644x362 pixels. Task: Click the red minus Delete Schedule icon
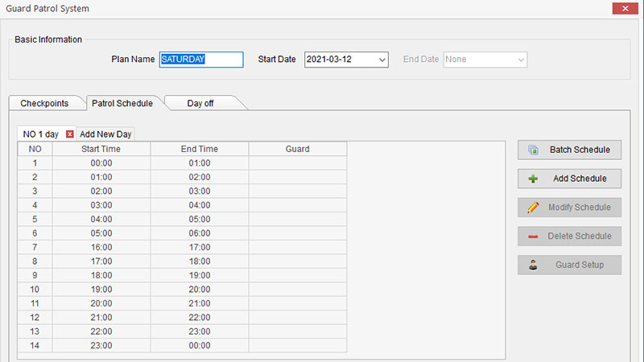click(533, 237)
